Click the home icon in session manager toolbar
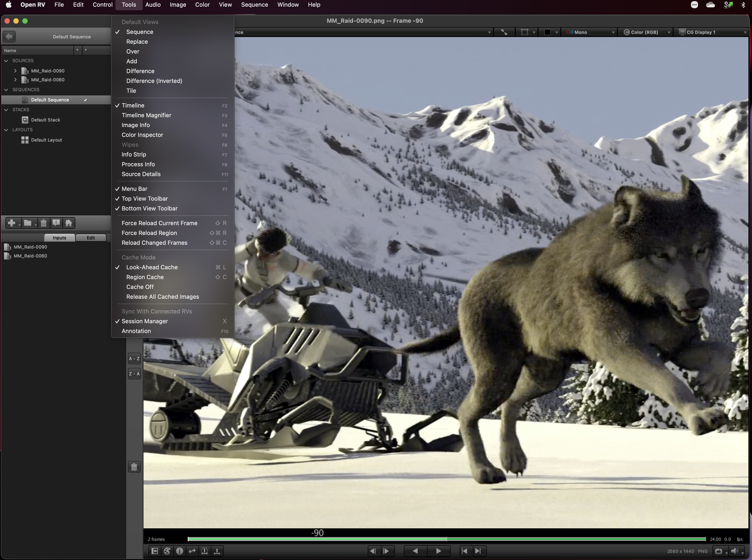The width and height of the screenshot is (752, 560). pos(68,223)
